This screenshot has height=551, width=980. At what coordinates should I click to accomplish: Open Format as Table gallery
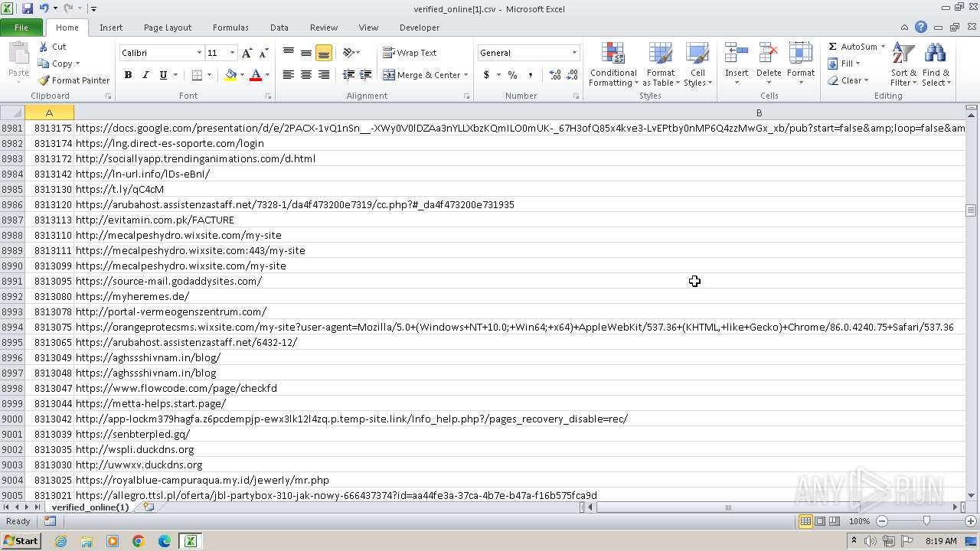click(x=661, y=64)
